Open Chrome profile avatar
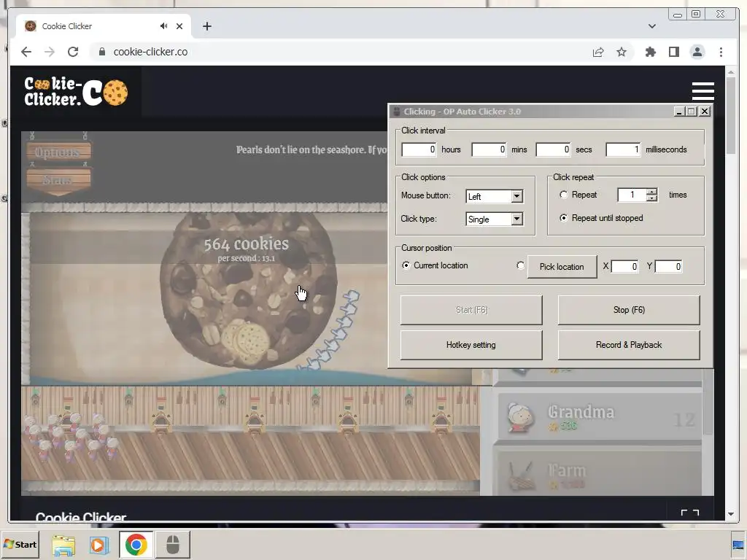Screen dimensions: 747x560 point(697,52)
